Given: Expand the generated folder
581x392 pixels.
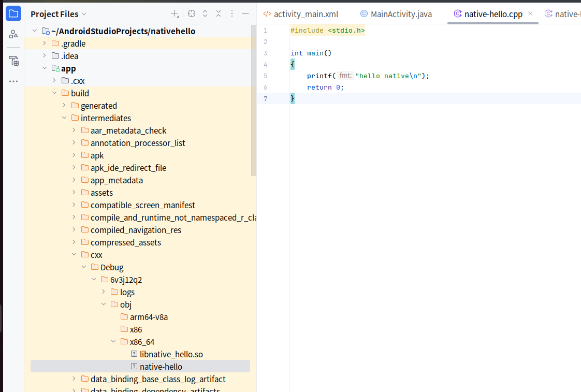Looking at the screenshot, I should click(x=64, y=105).
